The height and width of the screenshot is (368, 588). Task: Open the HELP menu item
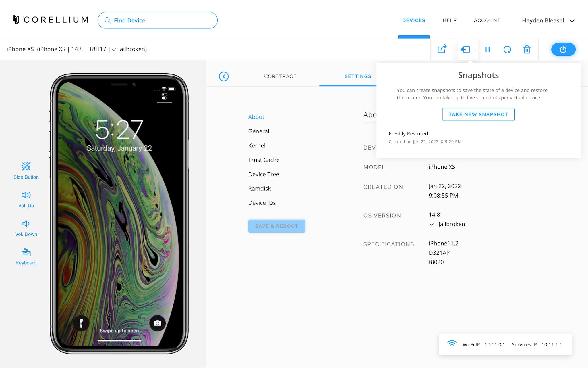[x=450, y=20]
